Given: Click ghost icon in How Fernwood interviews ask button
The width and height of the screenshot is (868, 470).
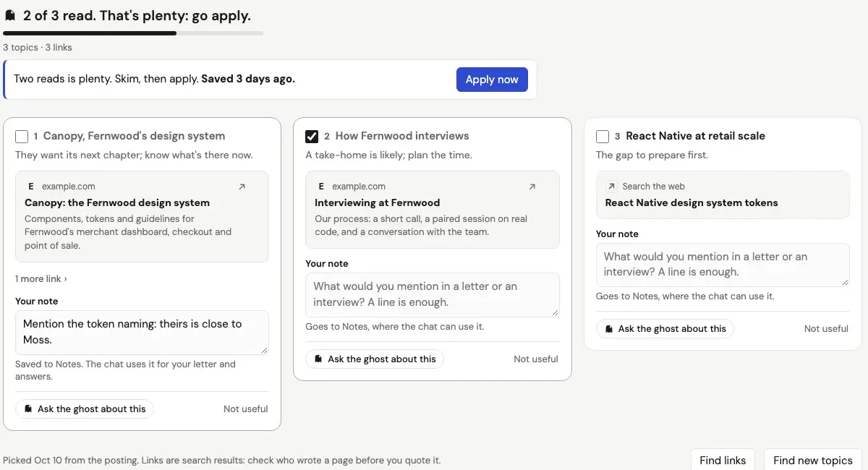Looking at the screenshot, I should pyautogui.click(x=318, y=359).
